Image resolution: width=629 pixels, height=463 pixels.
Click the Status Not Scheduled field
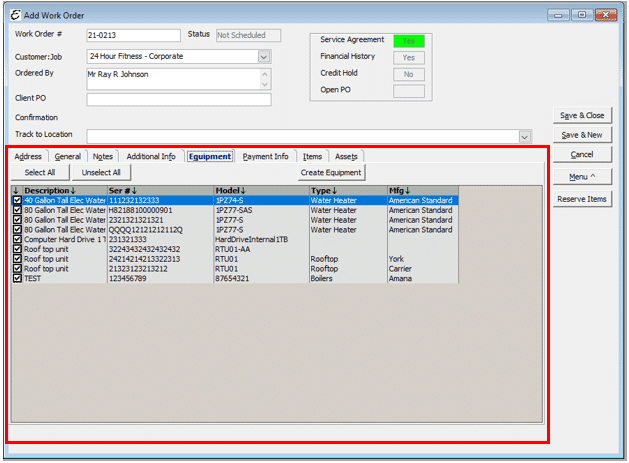pos(248,35)
